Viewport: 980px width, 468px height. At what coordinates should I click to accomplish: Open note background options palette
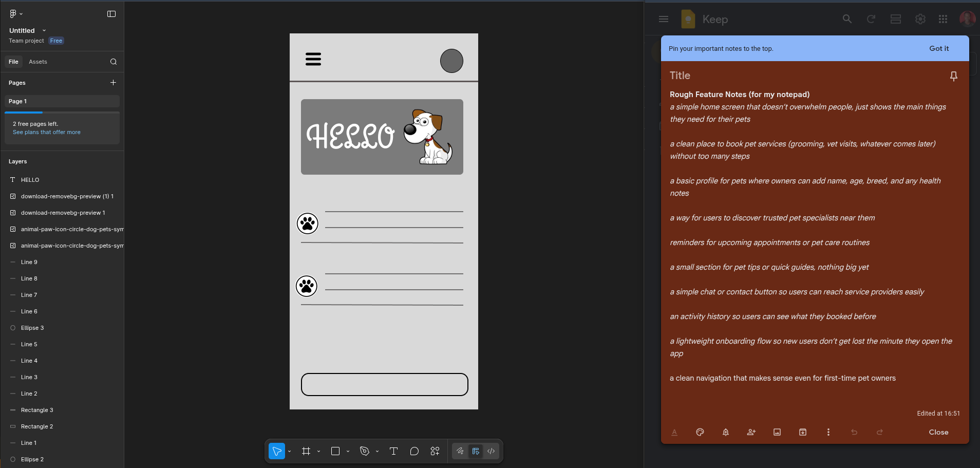tap(700, 432)
